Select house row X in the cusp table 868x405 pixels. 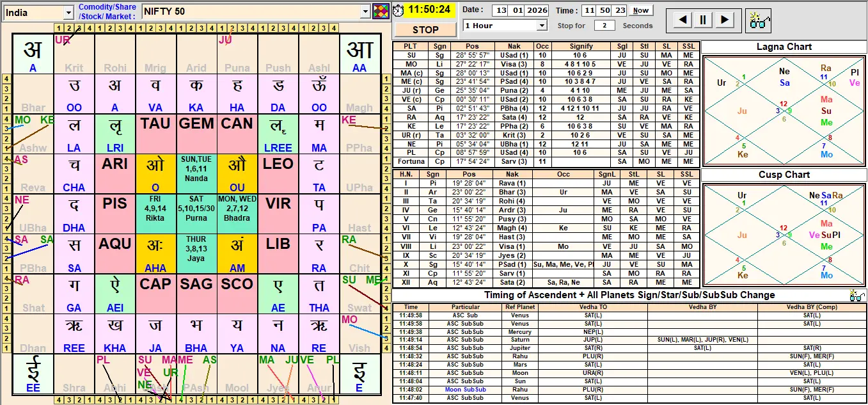pyautogui.click(x=546, y=264)
